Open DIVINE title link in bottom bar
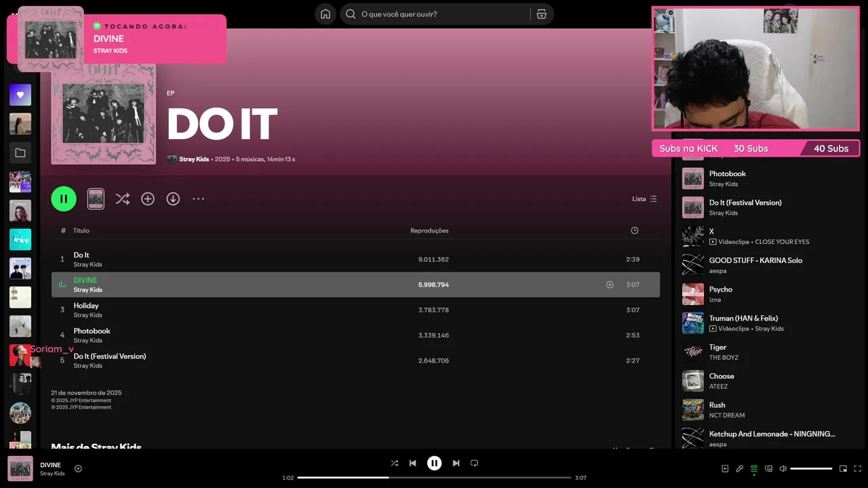 tap(50, 465)
